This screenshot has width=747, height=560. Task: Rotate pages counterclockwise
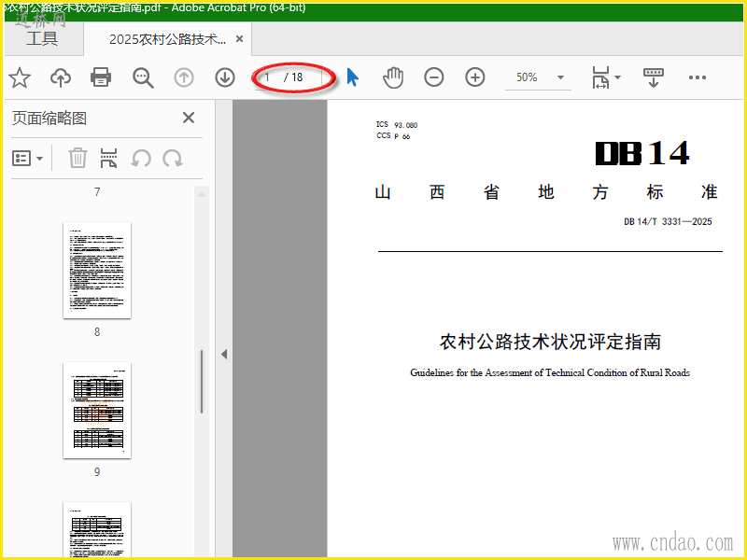pos(141,158)
